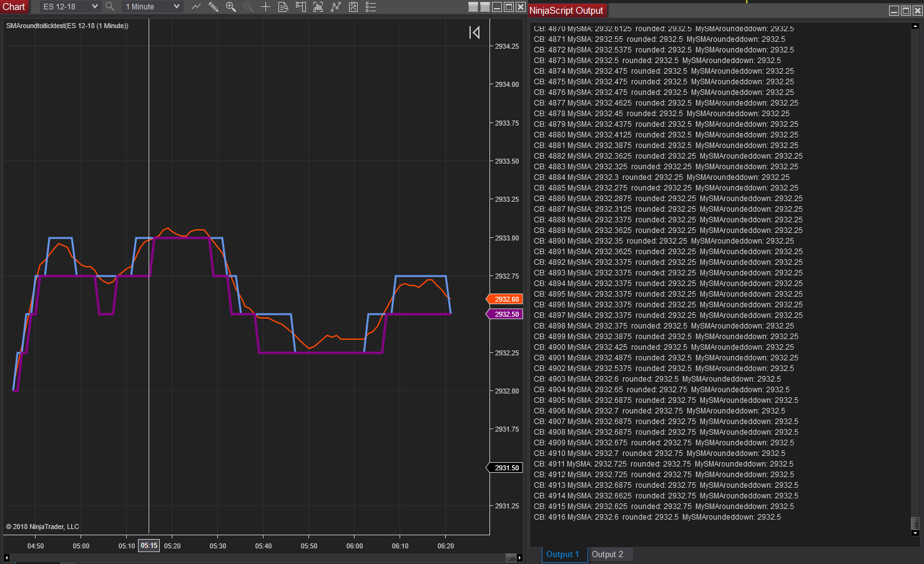Viewport: 924px width, 564px height.
Task: Click the orange 2932.60 price marker
Action: point(504,299)
